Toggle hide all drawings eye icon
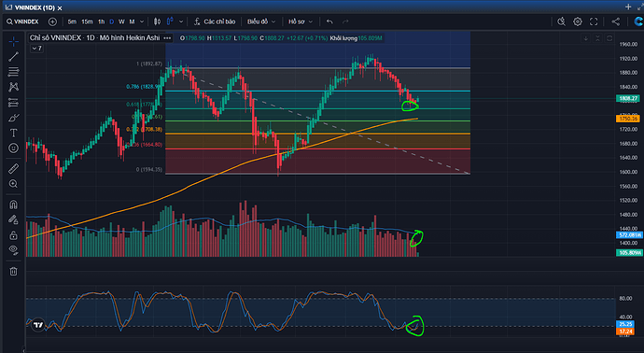This screenshot has width=644, height=353. (14, 250)
